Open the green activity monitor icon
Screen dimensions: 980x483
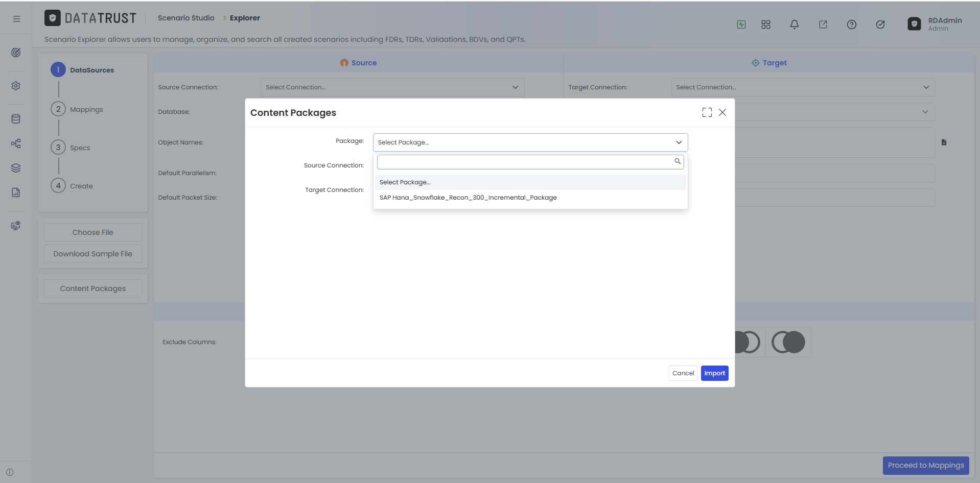coord(741,25)
